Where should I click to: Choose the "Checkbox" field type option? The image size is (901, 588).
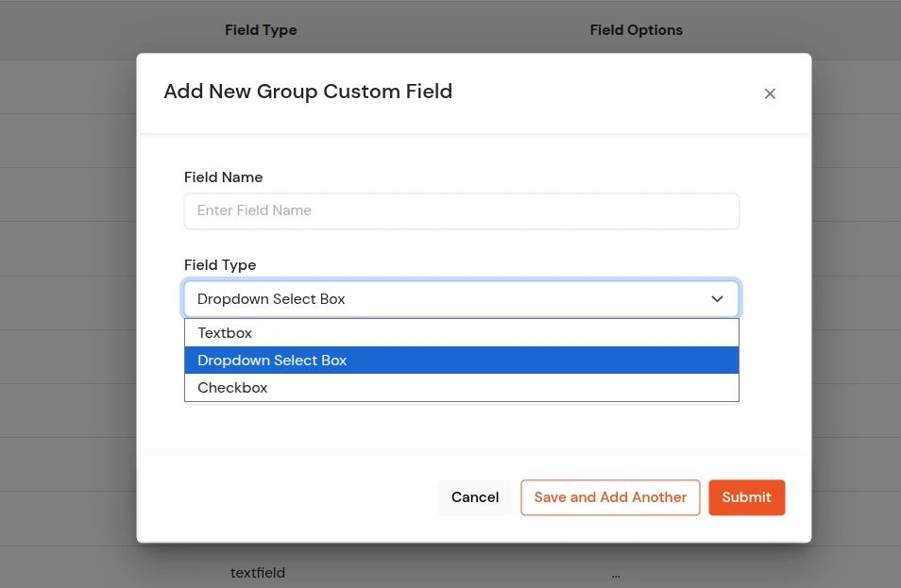(x=232, y=388)
